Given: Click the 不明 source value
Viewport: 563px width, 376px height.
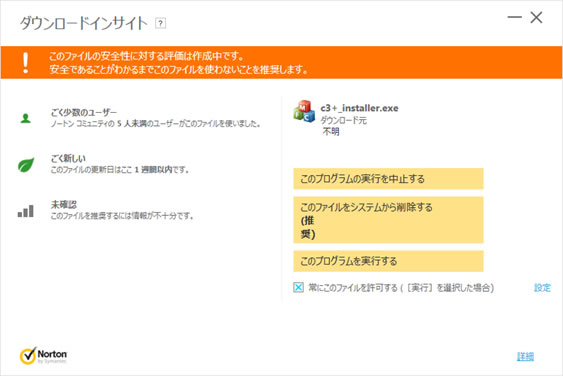Looking at the screenshot, I should click(331, 131).
